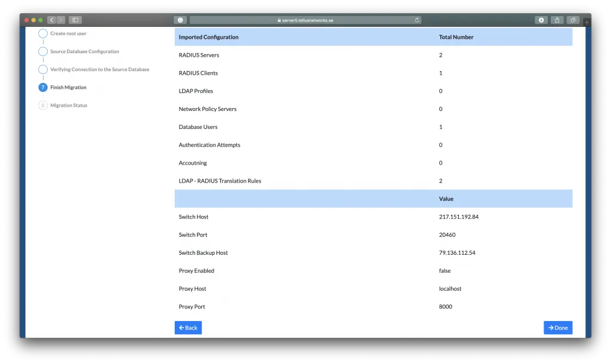Click the Verifying Connection step label
The height and width of the screenshot is (364, 611).
pos(99,69)
